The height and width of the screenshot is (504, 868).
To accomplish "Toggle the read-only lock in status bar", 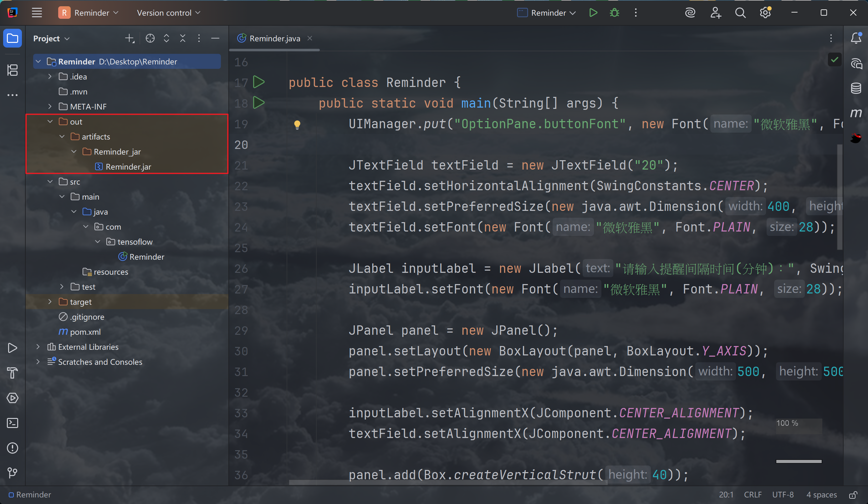I will 853,495.
